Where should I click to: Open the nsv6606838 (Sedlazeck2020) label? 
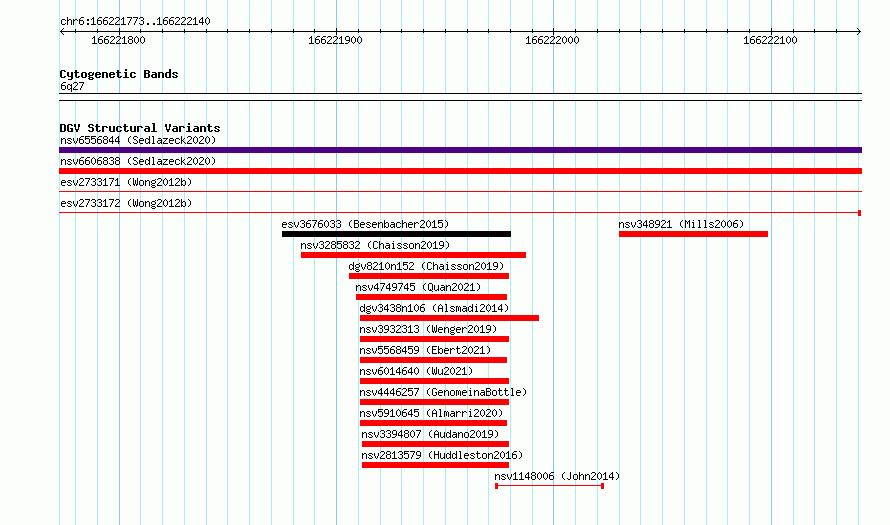pos(138,161)
